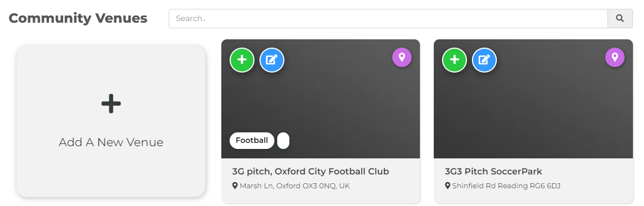Click the Add A New Venue label
644x206 pixels.
[x=111, y=142]
